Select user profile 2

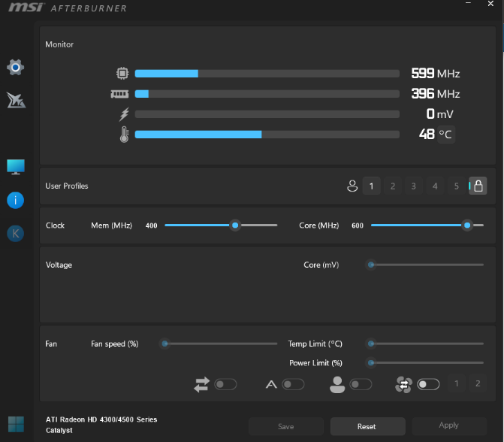pyautogui.click(x=393, y=186)
